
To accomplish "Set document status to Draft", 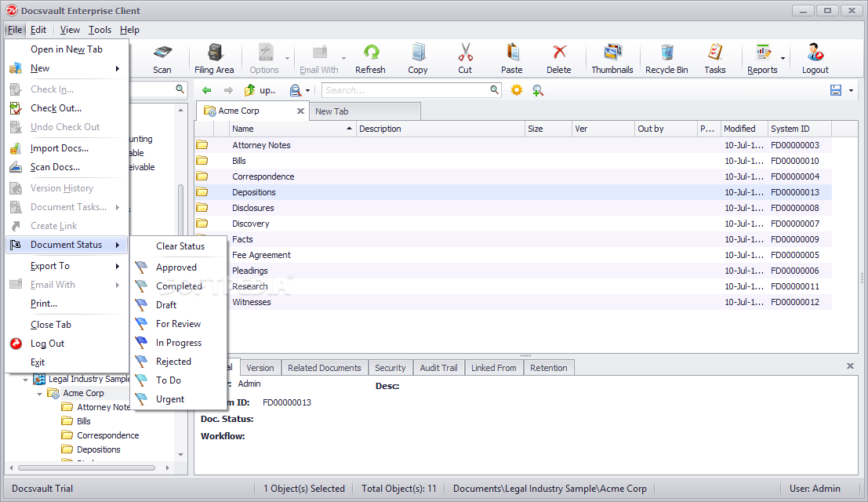I will point(180,305).
